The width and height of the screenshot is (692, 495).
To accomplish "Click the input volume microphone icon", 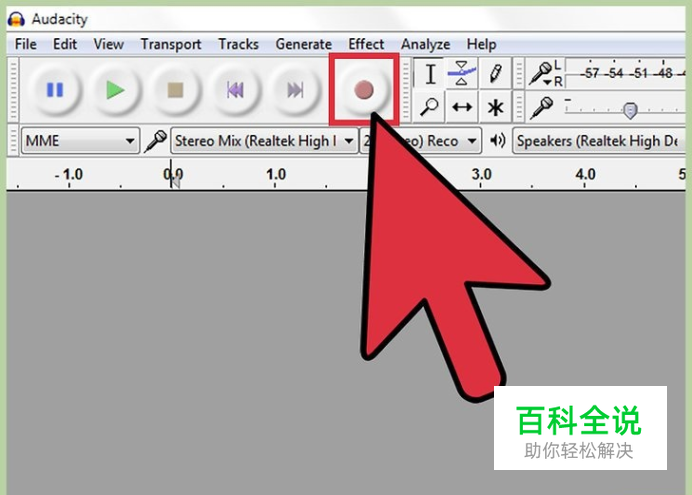I will click(x=542, y=108).
